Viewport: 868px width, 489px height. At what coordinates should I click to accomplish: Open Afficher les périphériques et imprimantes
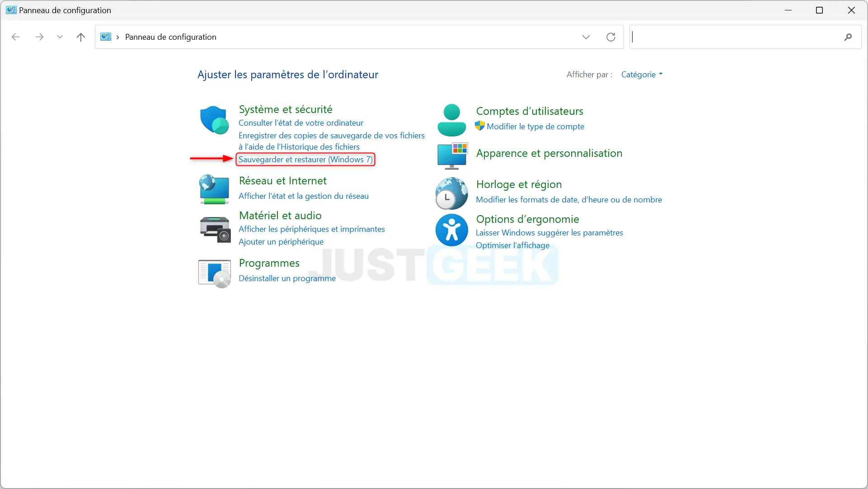tap(312, 229)
